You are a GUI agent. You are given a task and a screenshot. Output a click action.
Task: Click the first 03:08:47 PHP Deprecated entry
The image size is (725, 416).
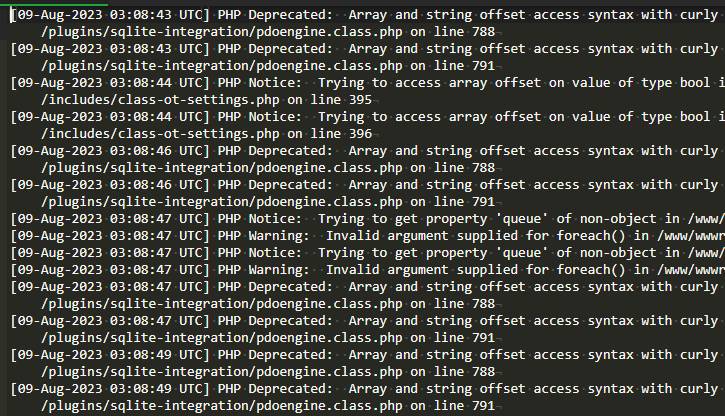pos(360,286)
